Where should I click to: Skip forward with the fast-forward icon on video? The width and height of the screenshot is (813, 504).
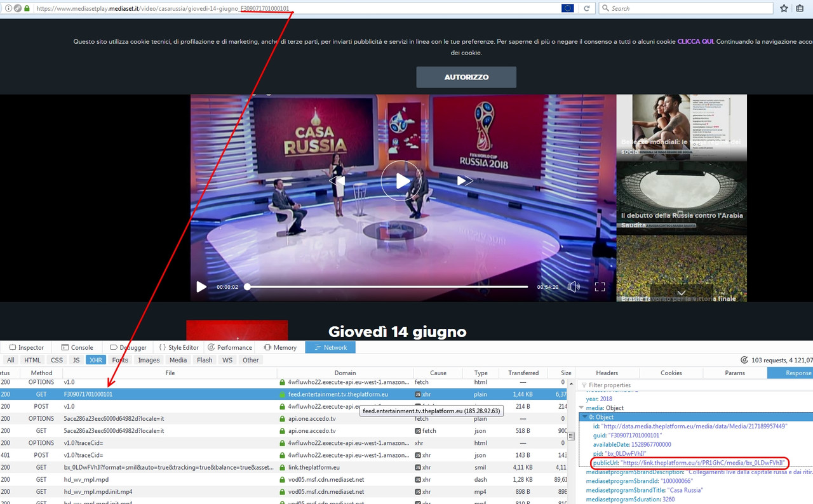[465, 181]
